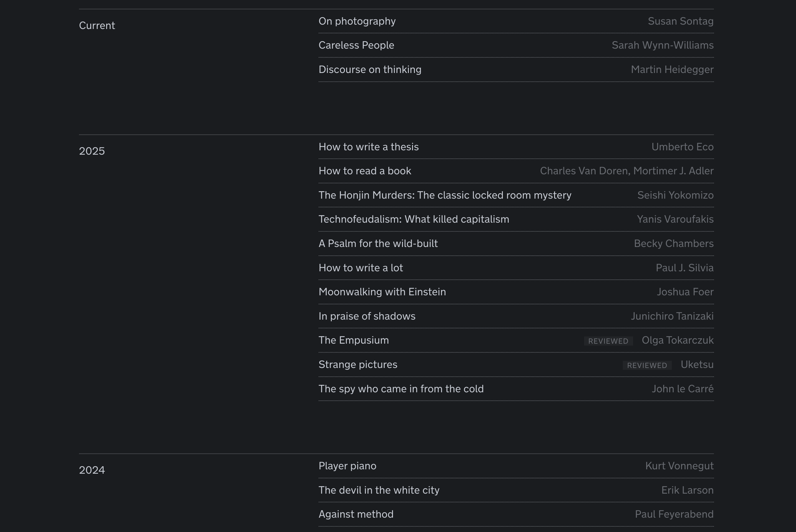The image size is (796, 532).
Task: Click the 'In praise of shadows' entry
Action: [367, 316]
